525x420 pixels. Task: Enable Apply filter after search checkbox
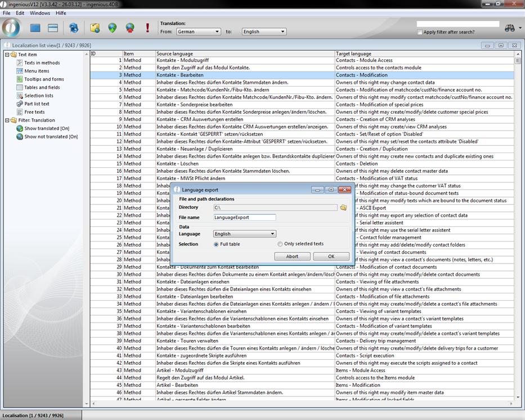tap(420, 33)
